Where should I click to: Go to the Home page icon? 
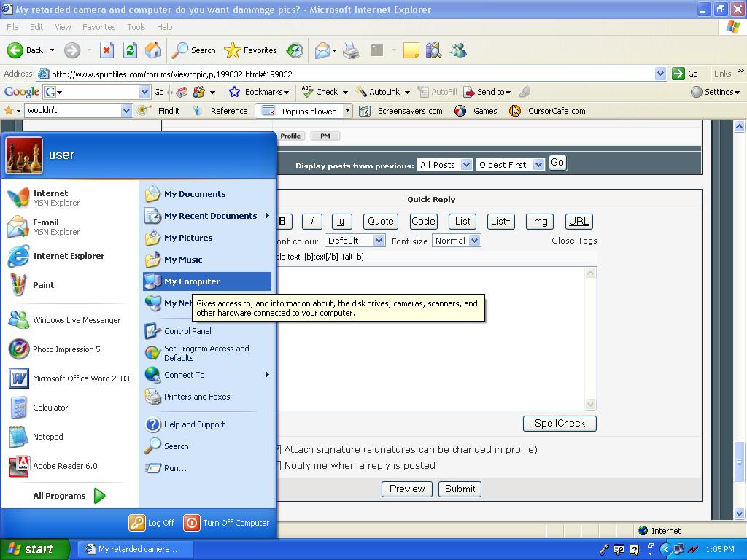click(153, 50)
